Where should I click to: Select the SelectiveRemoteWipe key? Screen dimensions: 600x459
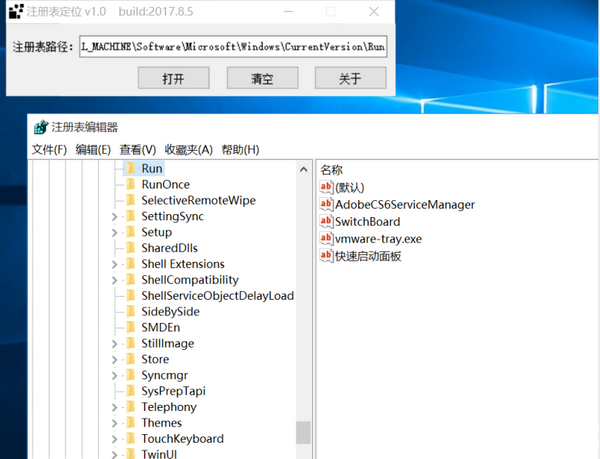(198, 200)
